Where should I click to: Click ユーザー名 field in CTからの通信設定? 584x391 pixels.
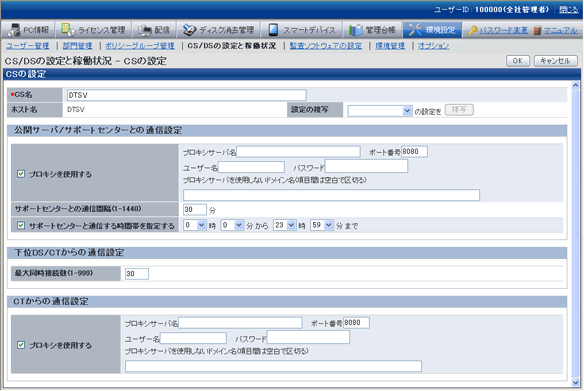pos(193,338)
